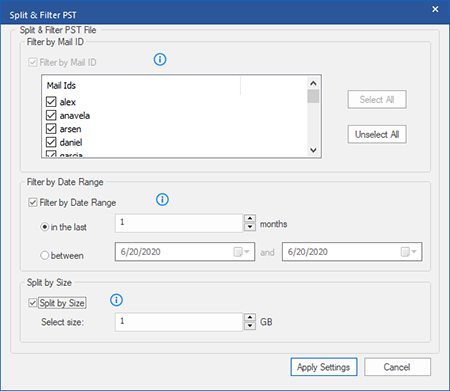This screenshot has height=391, width=450.
Task: Uncheck the arsen mail ID
Action: point(51,129)
